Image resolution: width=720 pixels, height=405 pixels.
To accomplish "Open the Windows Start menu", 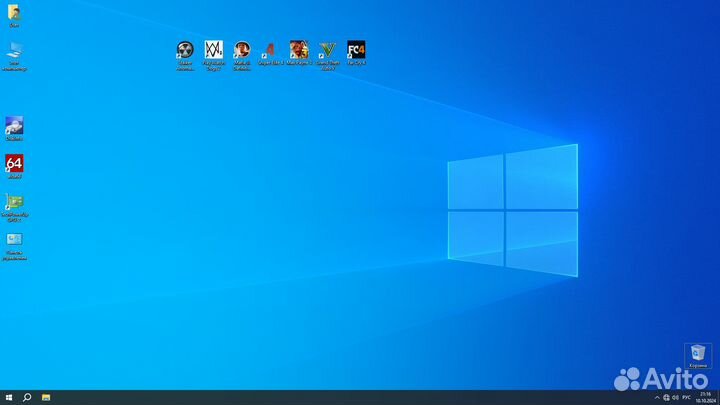I will click(9, 397).
